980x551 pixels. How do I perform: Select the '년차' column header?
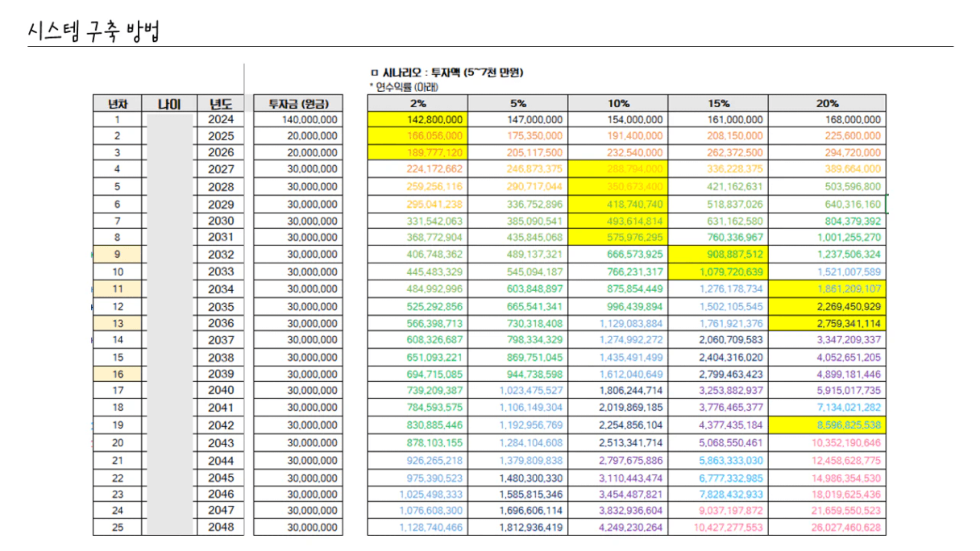click(117, 103)
